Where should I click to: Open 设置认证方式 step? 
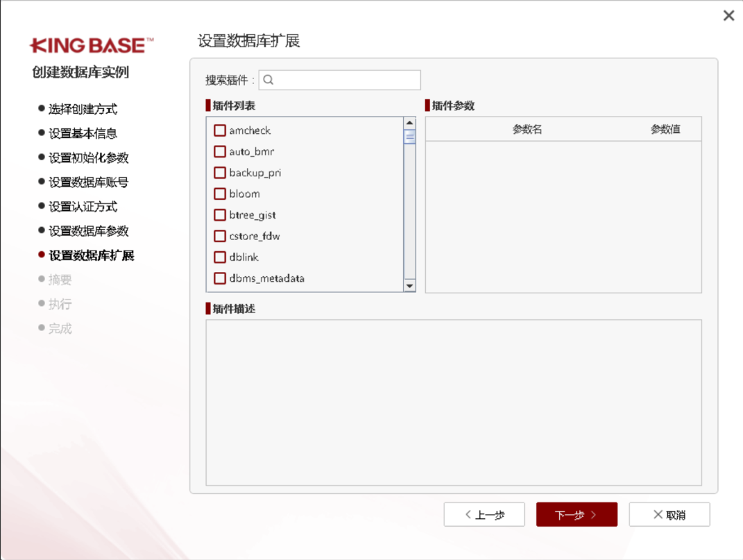(x=83, y=207)
